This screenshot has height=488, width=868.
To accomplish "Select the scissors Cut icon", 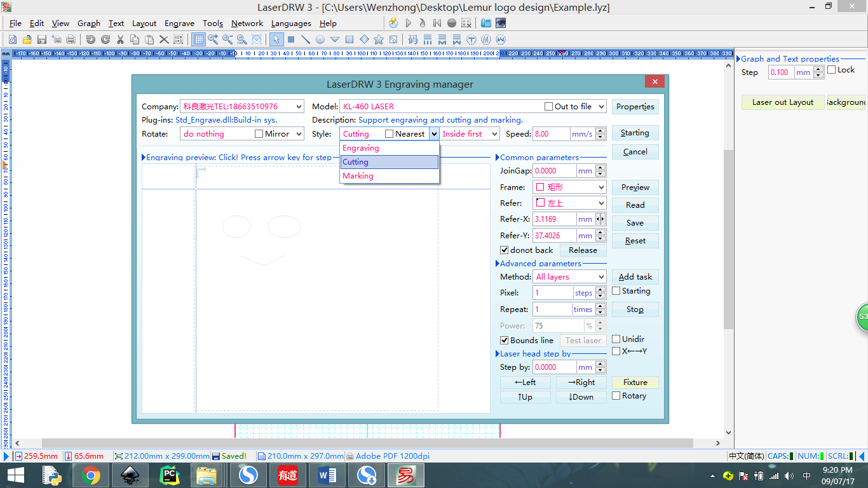I will pyautogui.click(x=119, y=39).
